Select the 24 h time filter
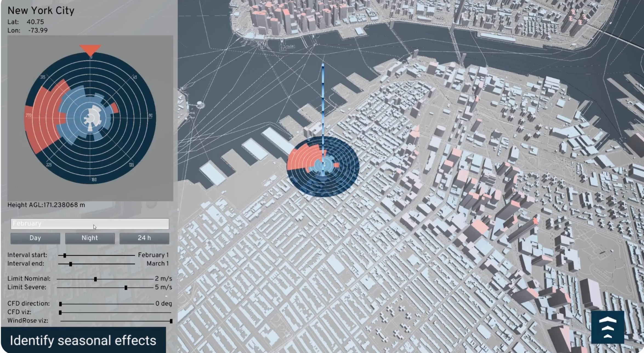644x353 pixels. 144,238
